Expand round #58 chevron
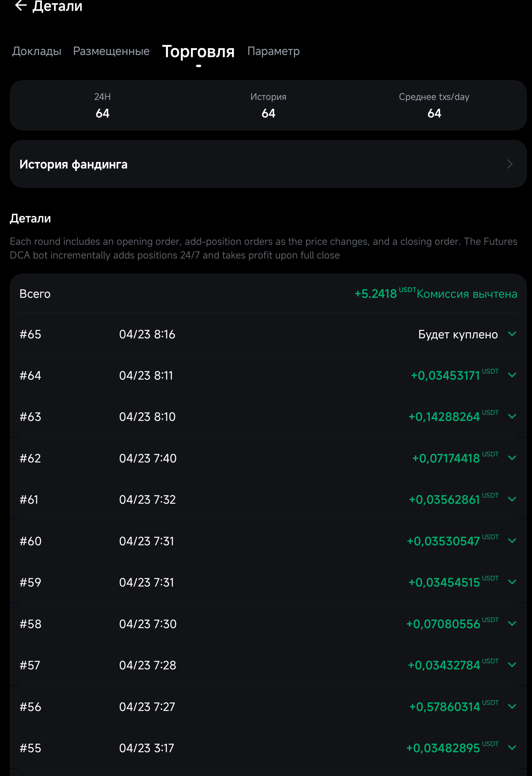Viewport: 532px width, 776px height. tap(512, 624)
